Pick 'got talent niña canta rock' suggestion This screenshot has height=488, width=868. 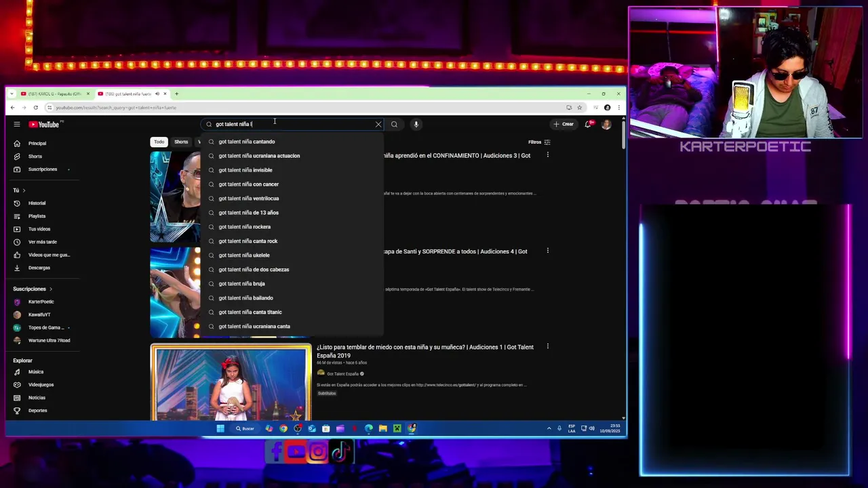pyautogui.click(x=292, y=241)
